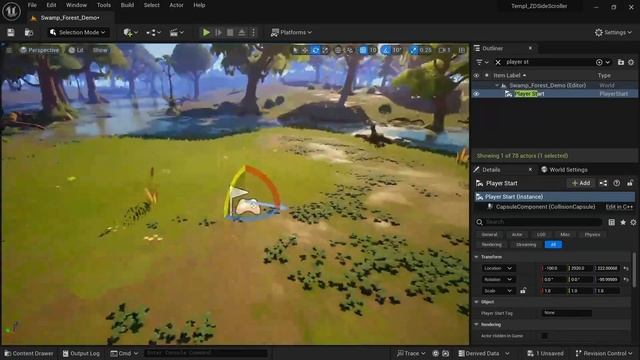
Task: Open the Lit view mode menu
Action: pyautogui.click(x=76, y=50)
